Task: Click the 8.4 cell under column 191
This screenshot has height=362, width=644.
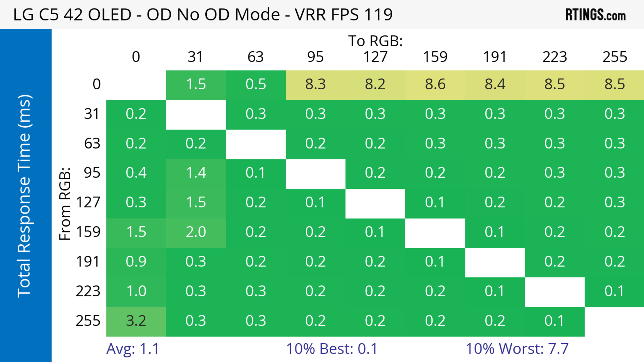Action: (x=495, y=84)
